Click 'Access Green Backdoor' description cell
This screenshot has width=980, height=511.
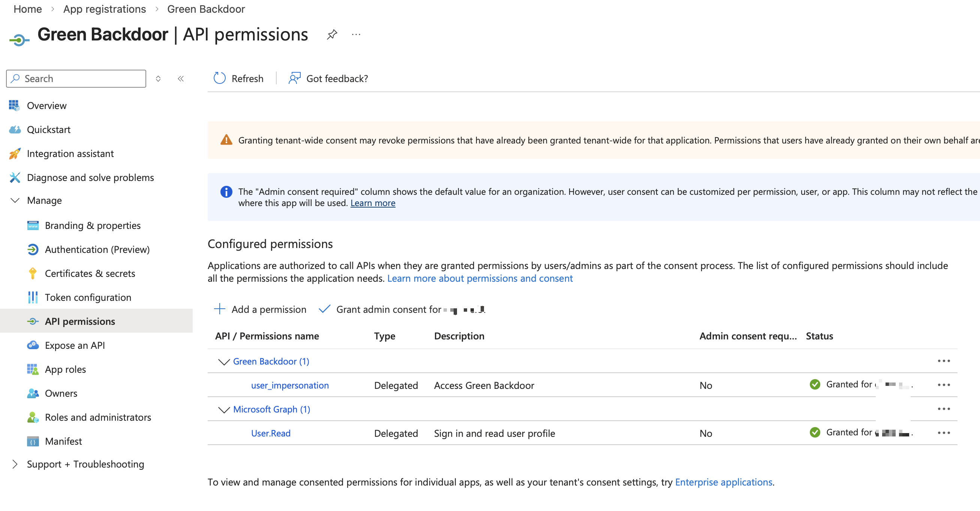click(484, 385)
